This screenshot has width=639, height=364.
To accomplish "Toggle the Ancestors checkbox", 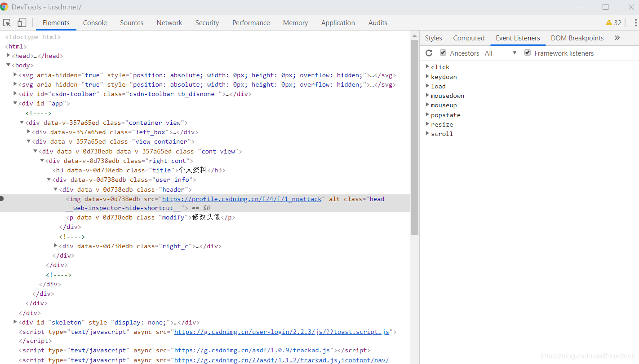I will [443, 53].
